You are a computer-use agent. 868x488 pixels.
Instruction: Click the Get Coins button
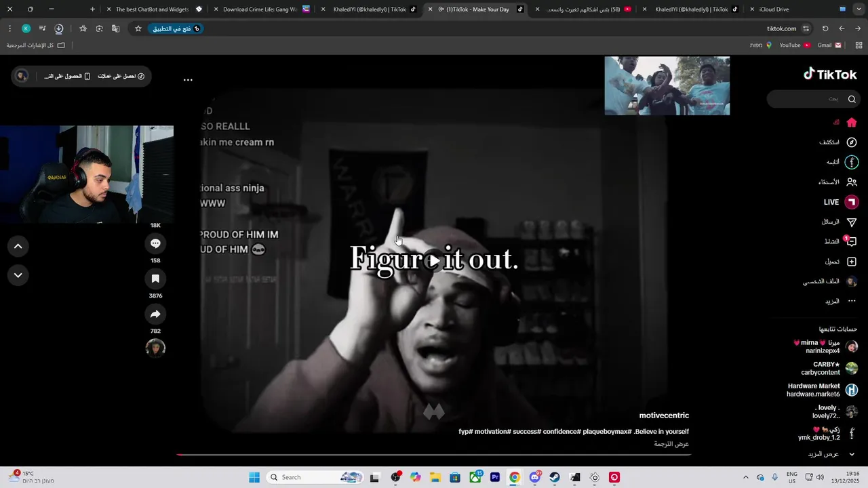point(121,76)
